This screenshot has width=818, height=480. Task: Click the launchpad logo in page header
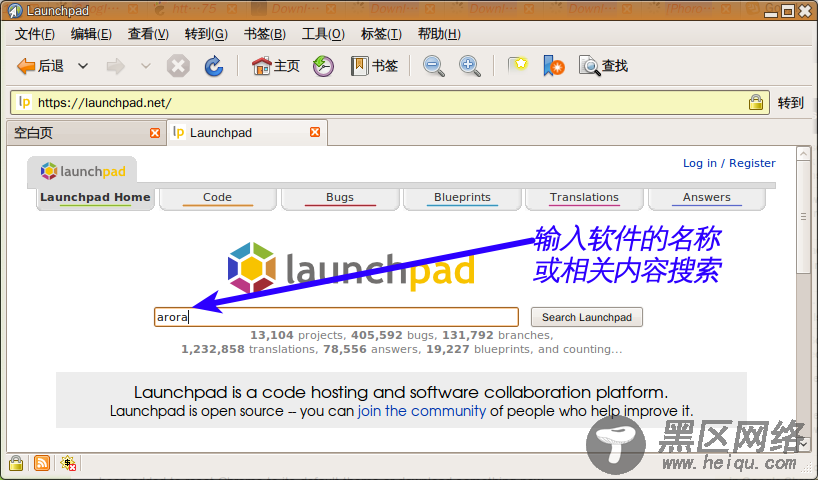pyautogui.click(x=83, y=171)
